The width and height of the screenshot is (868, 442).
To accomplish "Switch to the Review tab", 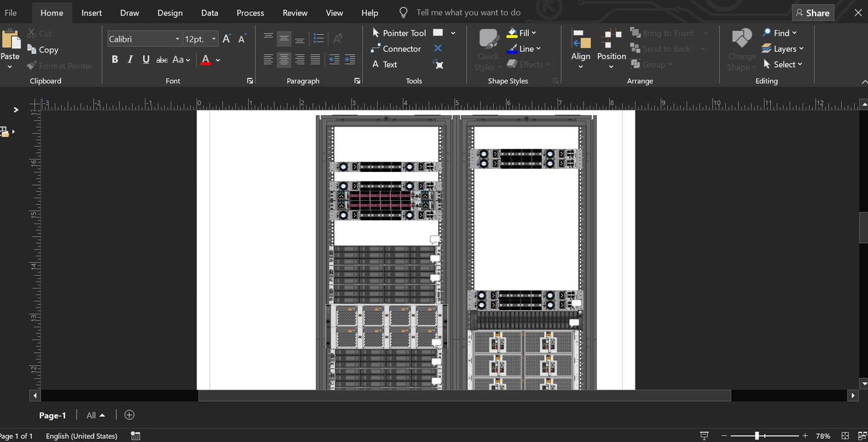I will pos(295,13).
